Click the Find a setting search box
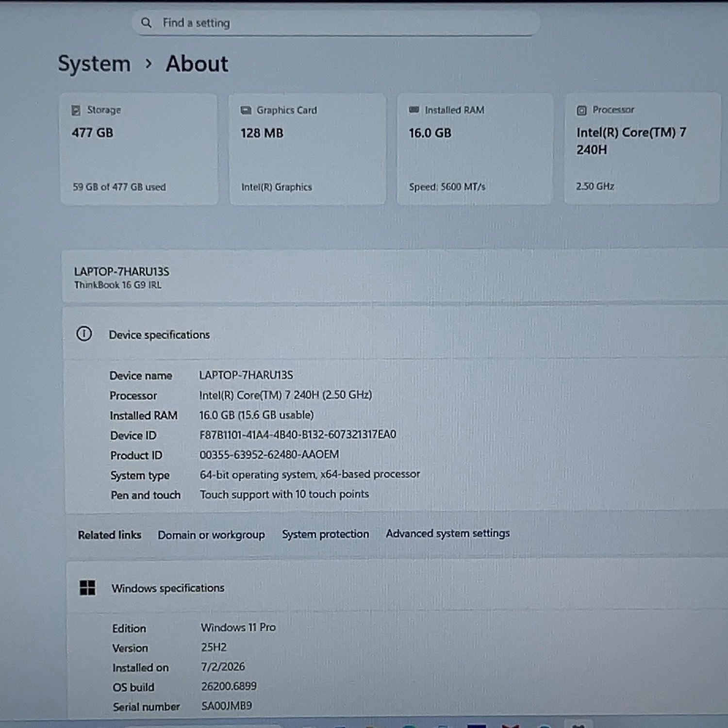 336,23
